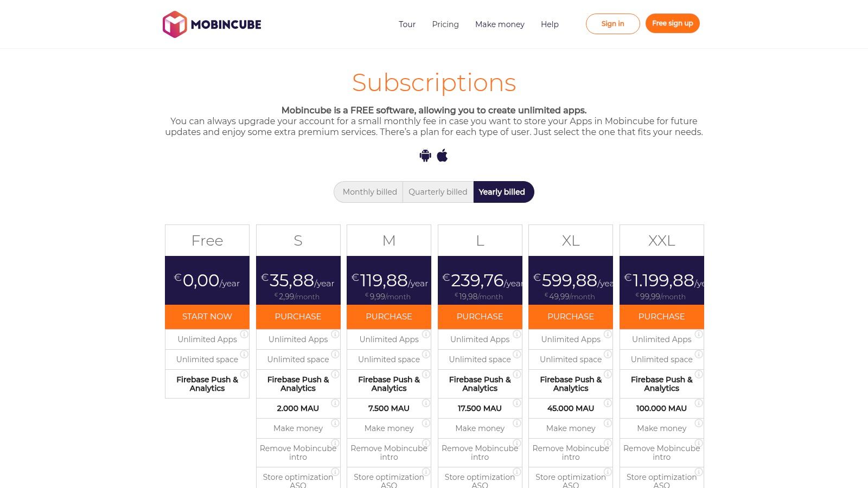The image size is (868, 488).
Task: Click info icon next to Unlimited space in S
Action: [x=336, y=354]
